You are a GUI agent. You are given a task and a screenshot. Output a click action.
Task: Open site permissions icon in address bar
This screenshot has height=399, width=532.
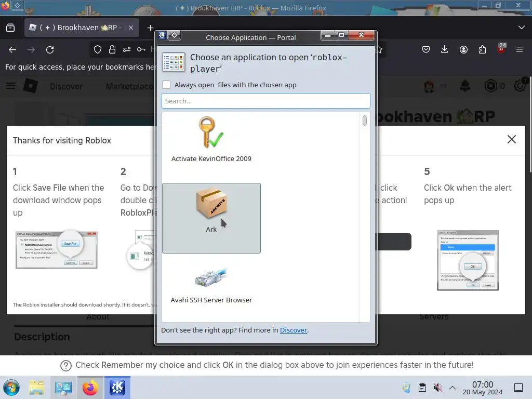(x=127, y=50)
